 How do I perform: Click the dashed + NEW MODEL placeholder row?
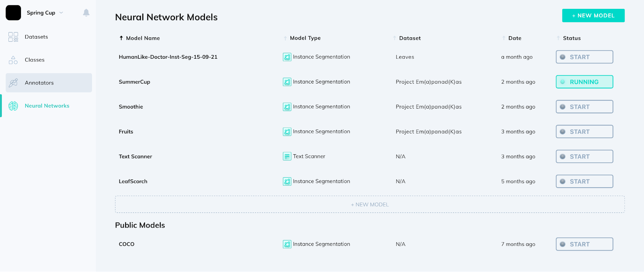pos(369,204)
